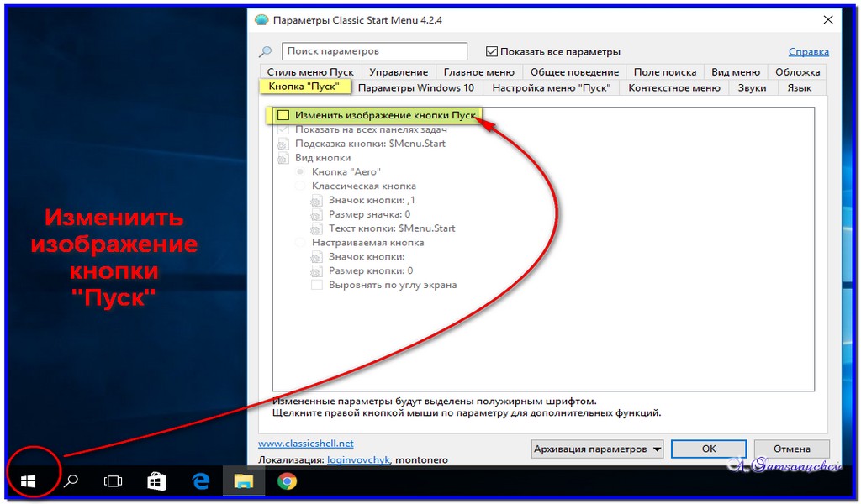
Task: Switch to Поле поиска tab
Action: point(665,72)
